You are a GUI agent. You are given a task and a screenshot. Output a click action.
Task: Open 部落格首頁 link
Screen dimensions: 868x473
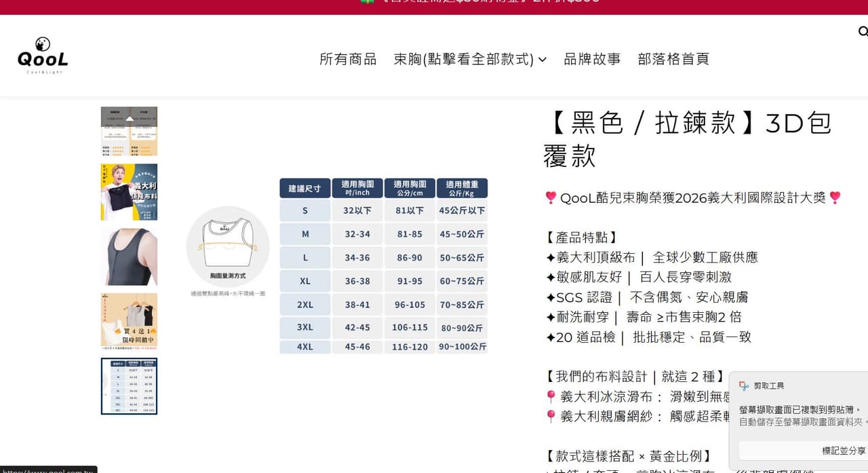[673, 59]
